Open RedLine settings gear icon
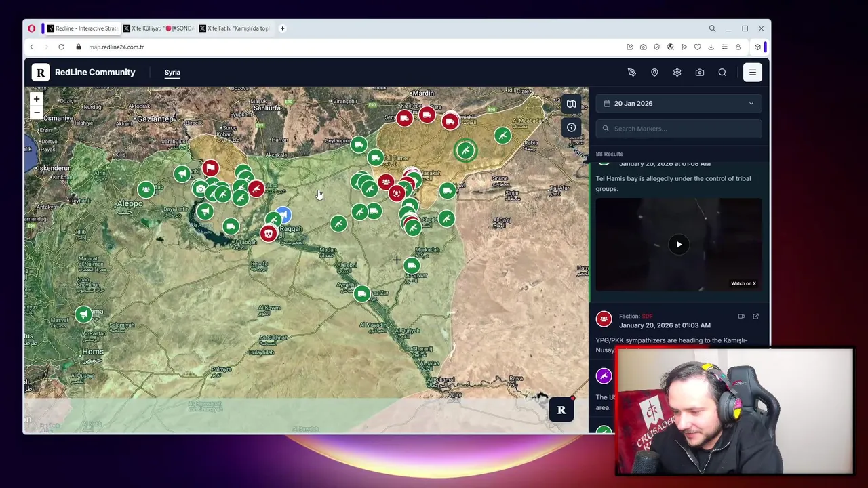 pos(677,72)
